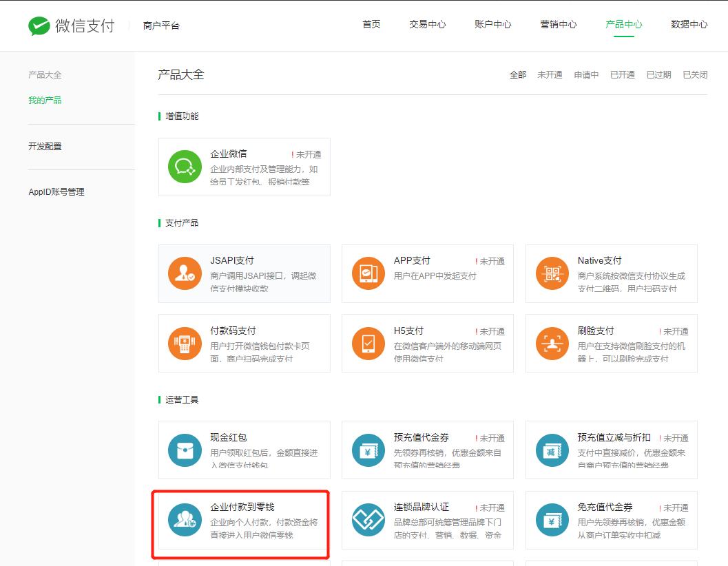Filter products by 已关闭 status
This screenshot has width=728, height=566.
pyautogui.click(x=696, y=75)
